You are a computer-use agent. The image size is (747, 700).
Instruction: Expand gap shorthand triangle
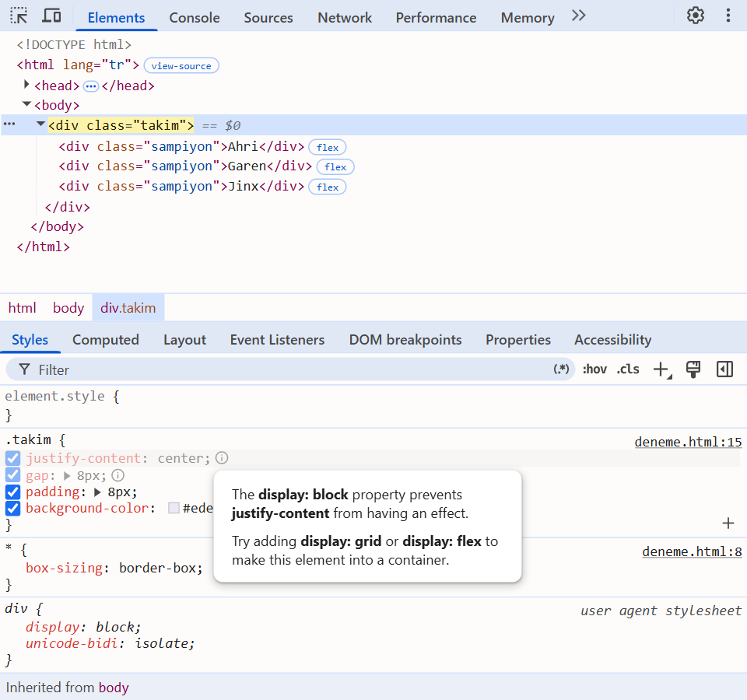tap(67, 476)
